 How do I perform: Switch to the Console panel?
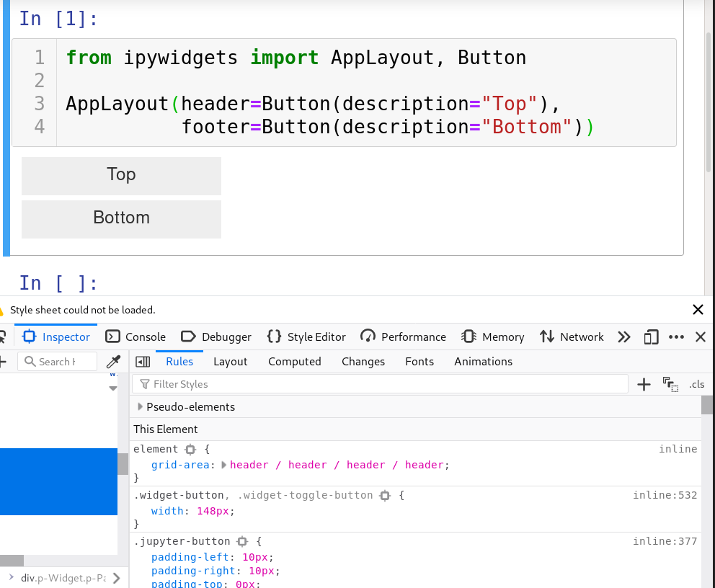point(136,337)
